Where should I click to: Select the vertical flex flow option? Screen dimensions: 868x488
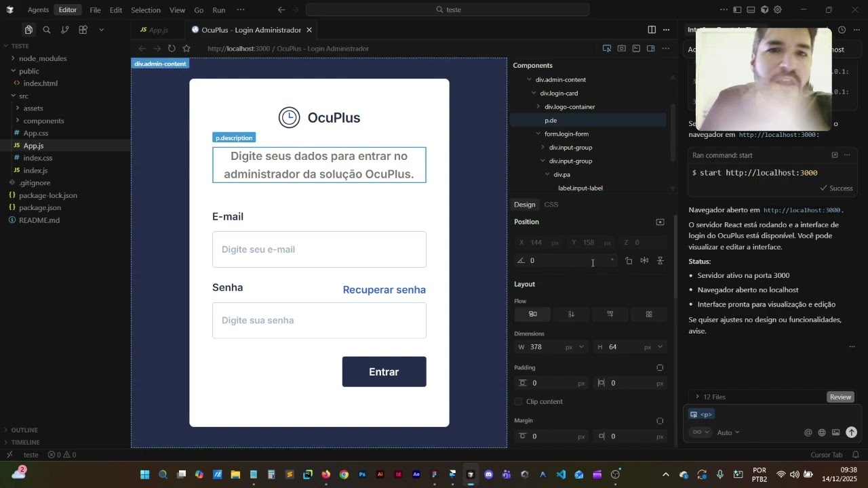pos(571,314)
